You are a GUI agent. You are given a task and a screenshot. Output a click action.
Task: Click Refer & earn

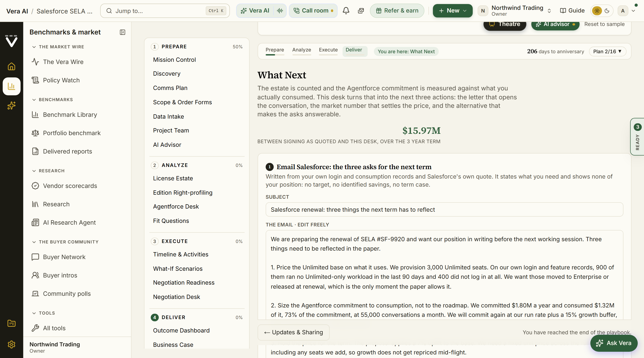tap(397, 11)
